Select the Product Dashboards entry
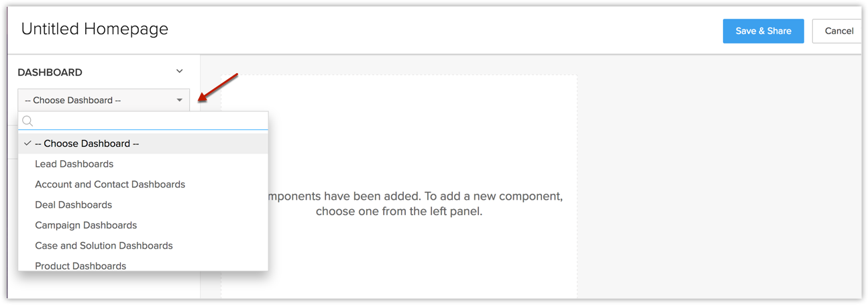The width and height of the screenshot is (868, 305). pyautogui.click(x=80, y=265)
